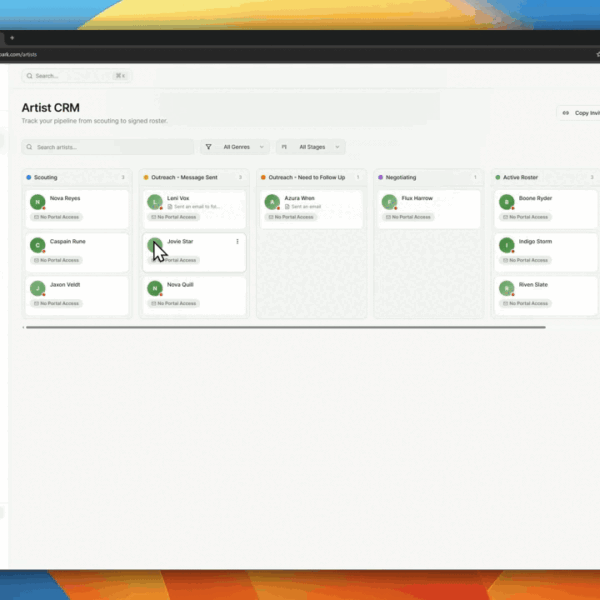Click Azura Wren's avatar icon
This screenshot has width=600, height=600.
[271, 202]
